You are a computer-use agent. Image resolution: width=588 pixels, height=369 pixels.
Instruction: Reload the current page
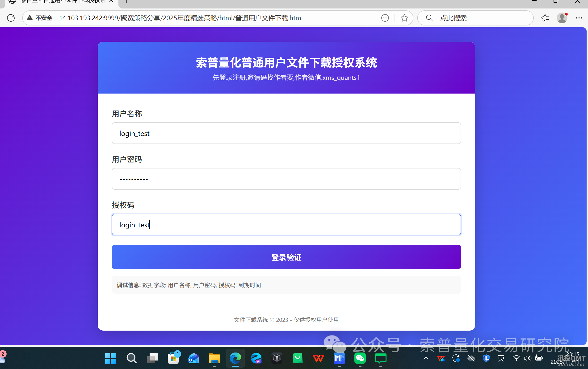(x=11, y=18)
